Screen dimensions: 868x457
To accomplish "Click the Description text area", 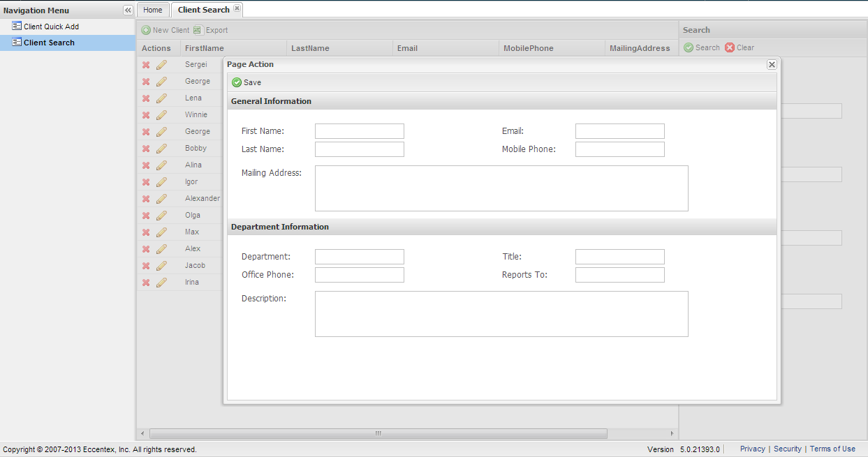I will click(501, 314).
